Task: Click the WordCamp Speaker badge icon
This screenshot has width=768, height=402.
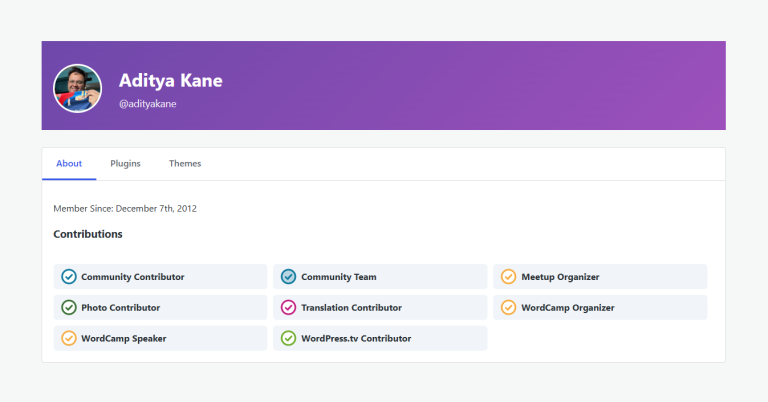Action: (x=69, y=338)
